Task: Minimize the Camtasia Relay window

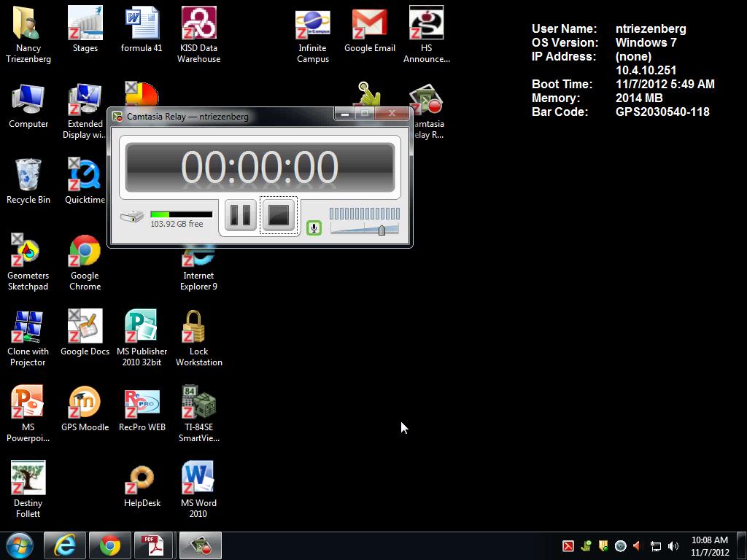Action: 345,114
